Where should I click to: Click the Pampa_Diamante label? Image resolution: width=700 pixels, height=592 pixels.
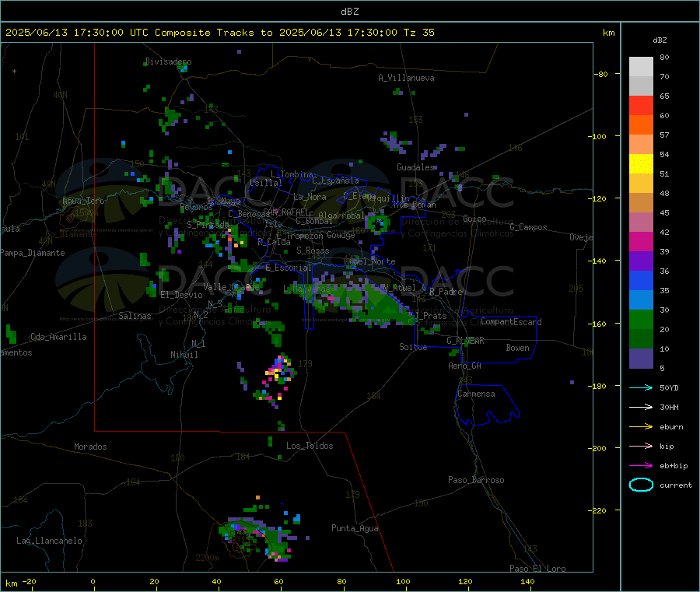click(x=33, y=253)
